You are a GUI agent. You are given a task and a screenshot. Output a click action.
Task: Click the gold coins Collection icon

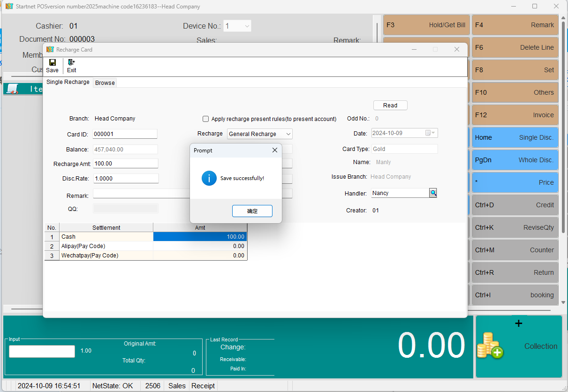490,346
